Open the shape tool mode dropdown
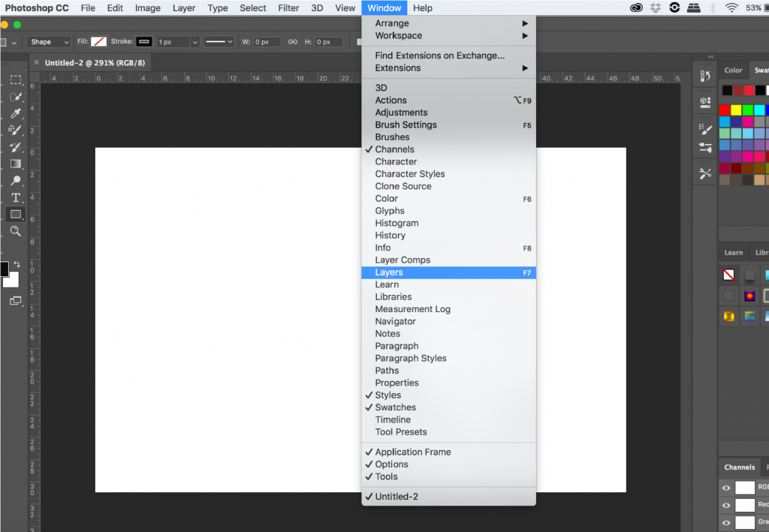This screenshot has width=769, height=532. pos(48,41)
